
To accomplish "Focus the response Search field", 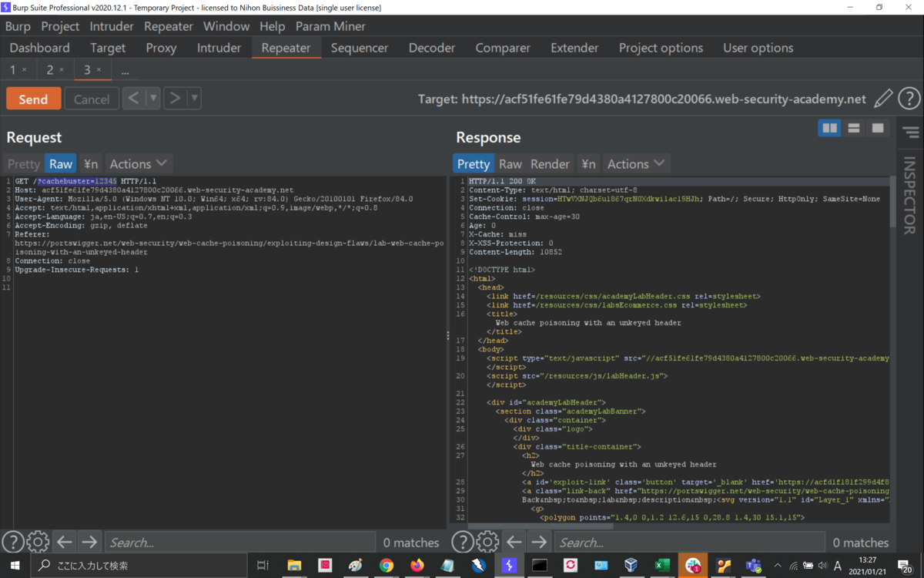I will (x=689, y=543).
